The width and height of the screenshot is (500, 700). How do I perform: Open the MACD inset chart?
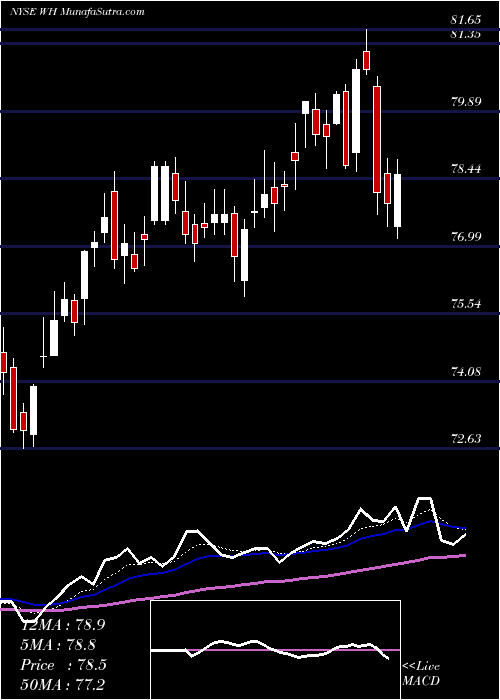coord(275,650)
